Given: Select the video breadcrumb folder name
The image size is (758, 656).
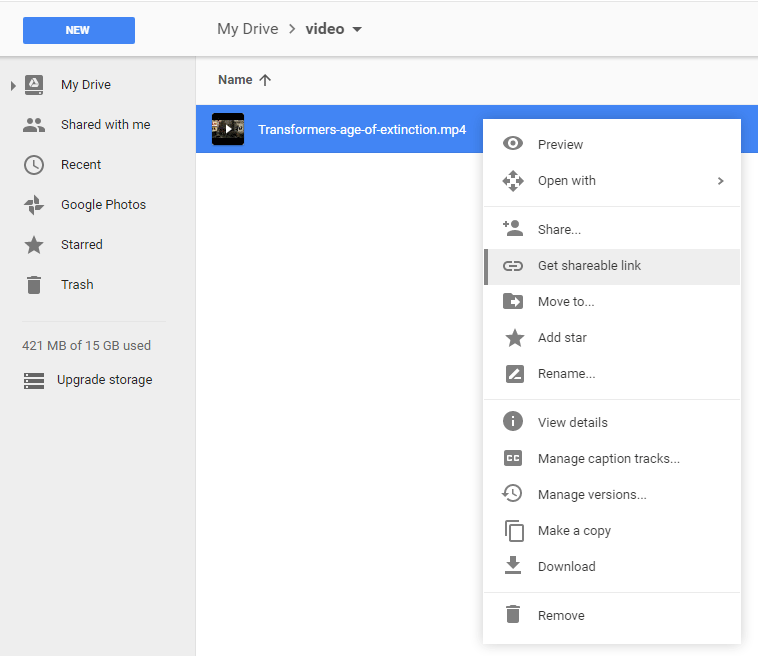Looking at the screenshot, I should pyautogui.click(x=325, y=29).
